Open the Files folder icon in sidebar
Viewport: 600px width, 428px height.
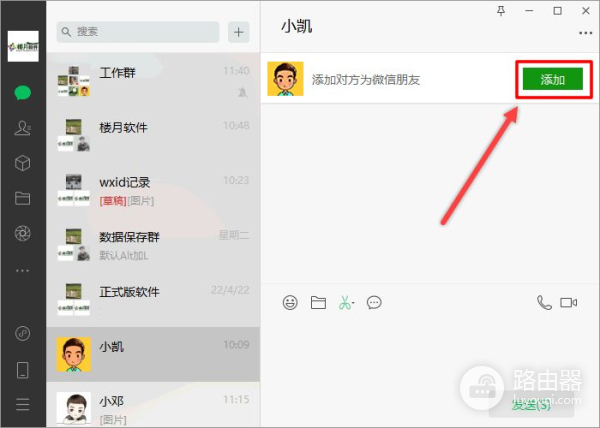pos(23,198)
